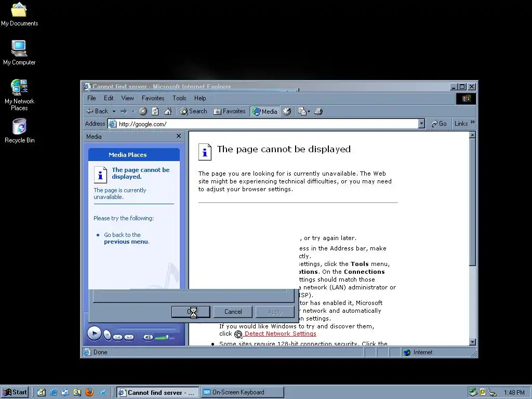Go back with the Back toolbar button

click(97, 111)
